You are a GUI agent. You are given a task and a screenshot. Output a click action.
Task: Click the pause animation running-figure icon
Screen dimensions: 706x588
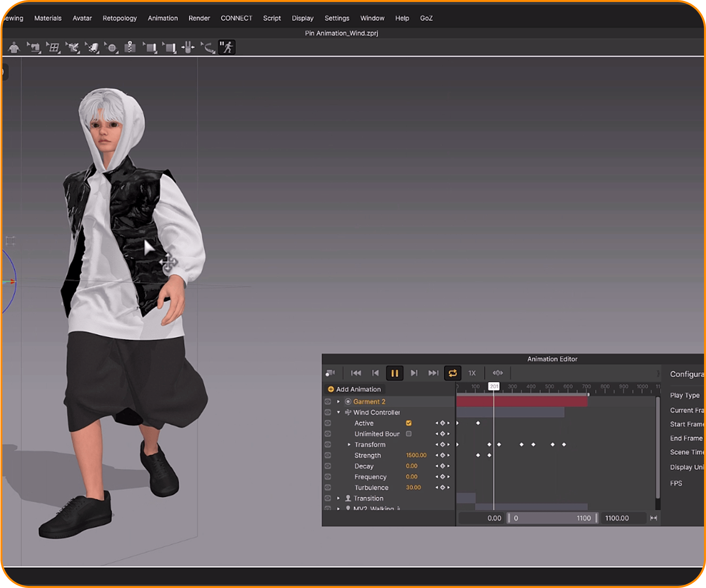227,48
